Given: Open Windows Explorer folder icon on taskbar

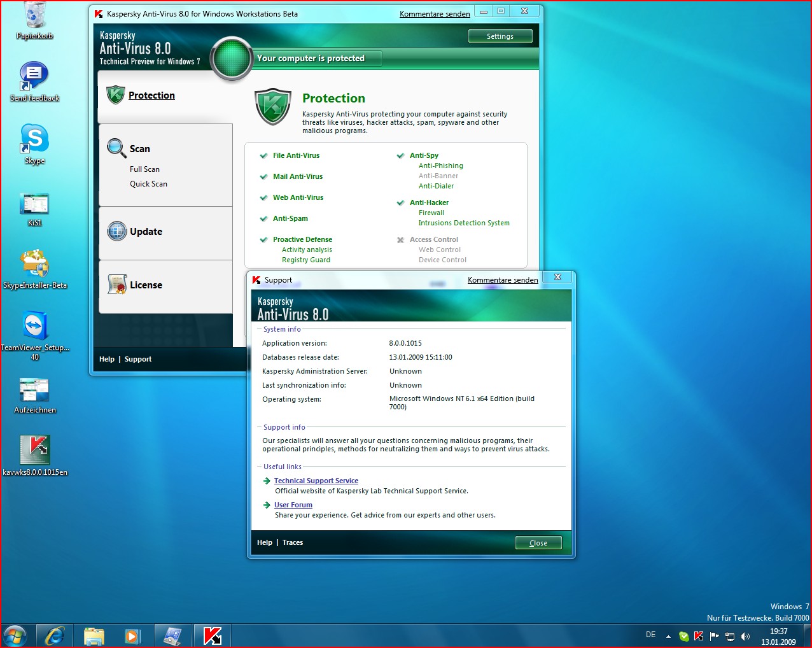Looking at the screenshot, I should pos(94,636).
